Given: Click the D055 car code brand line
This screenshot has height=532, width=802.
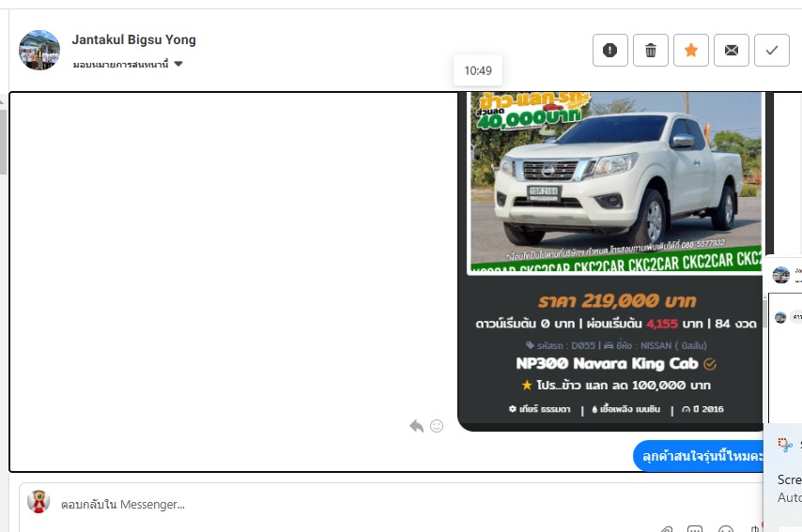Looking at the screenshot, I should coord(616,345).
